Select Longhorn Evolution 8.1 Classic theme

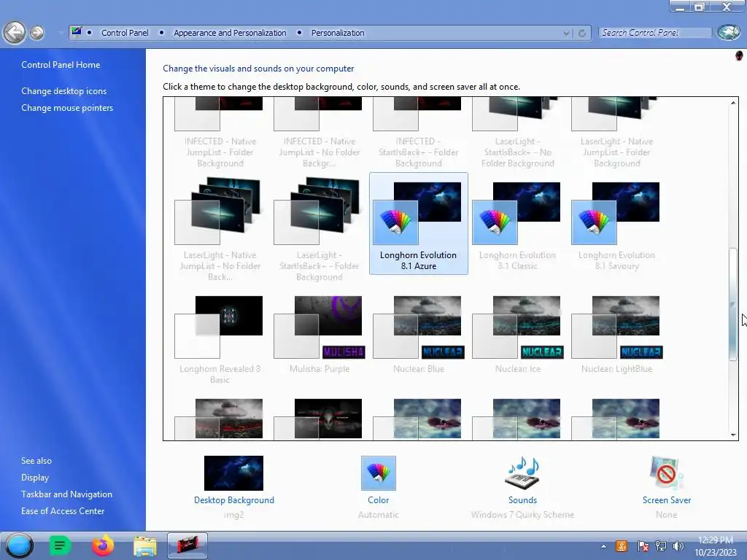(x=517, y=223)
